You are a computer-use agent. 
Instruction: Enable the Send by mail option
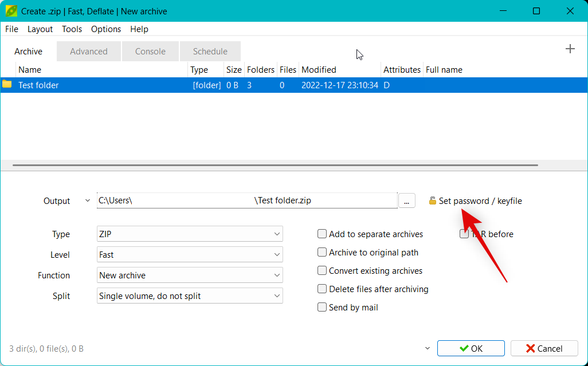point(323,308)
